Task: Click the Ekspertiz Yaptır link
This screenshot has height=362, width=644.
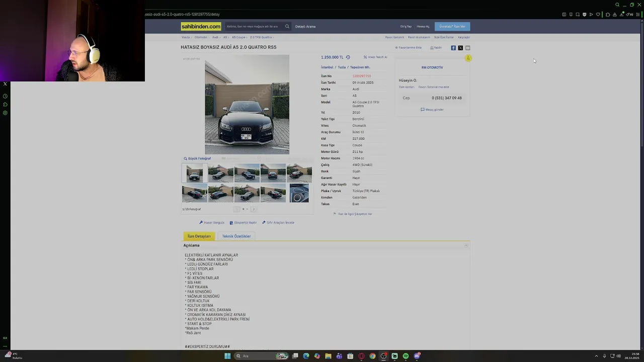Action: (243, 223)
